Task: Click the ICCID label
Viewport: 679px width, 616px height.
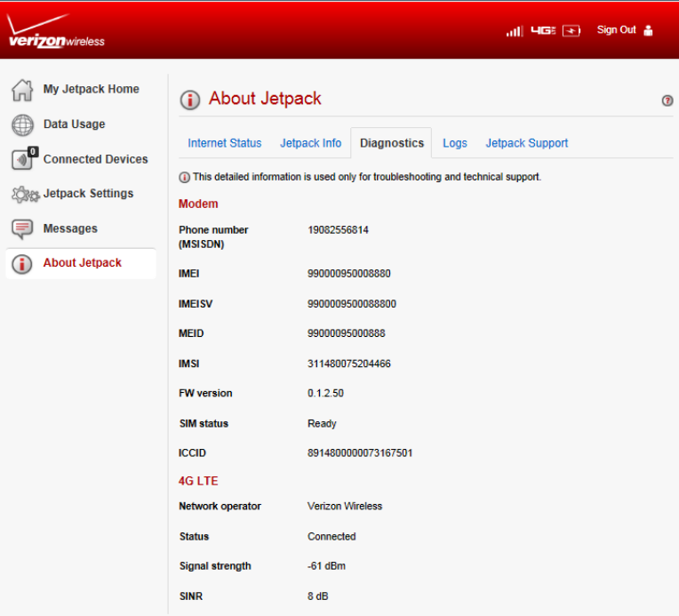Action: tap(192, 453)
